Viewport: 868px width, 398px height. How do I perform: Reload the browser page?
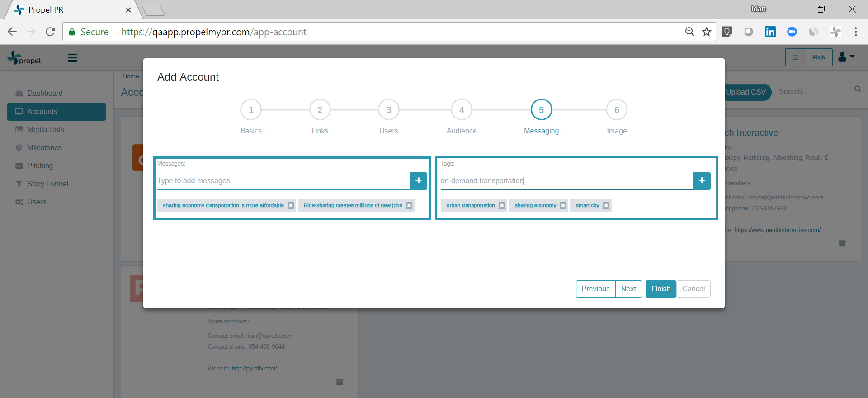(x=50, y=32)
